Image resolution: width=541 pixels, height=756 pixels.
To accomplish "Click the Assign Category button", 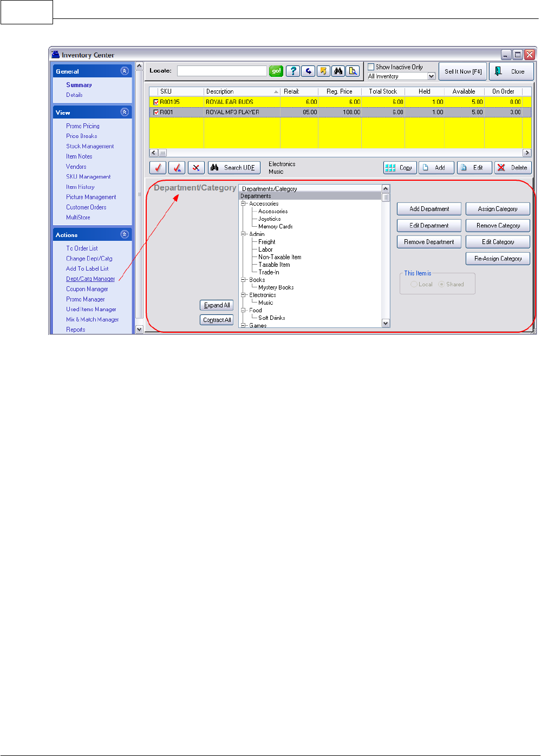I will (x=498, y=209).
